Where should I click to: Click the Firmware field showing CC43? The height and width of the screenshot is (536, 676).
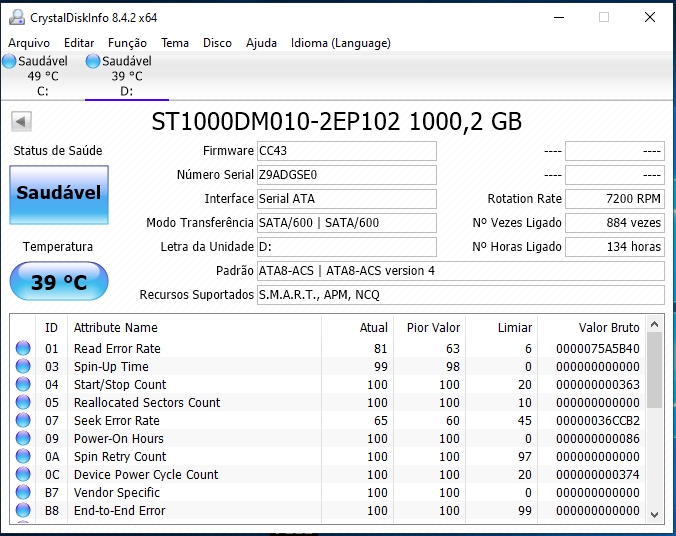click(347, 151)
